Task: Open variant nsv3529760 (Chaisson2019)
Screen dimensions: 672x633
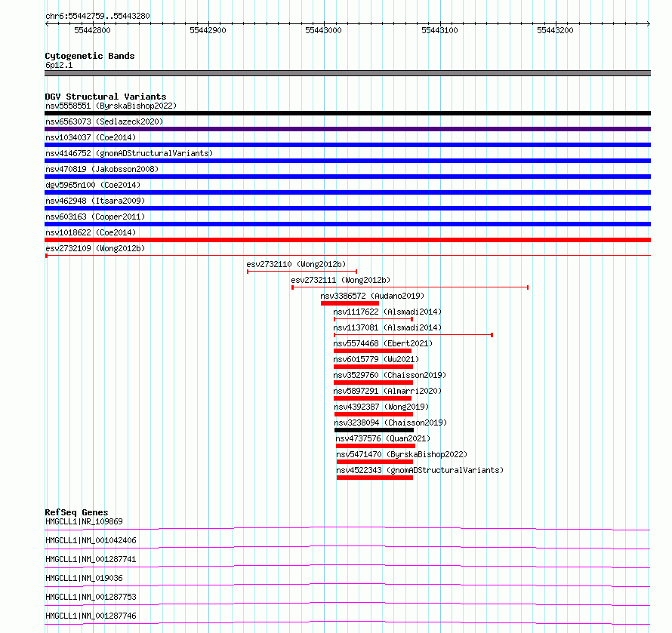Action: coord(390,375)
